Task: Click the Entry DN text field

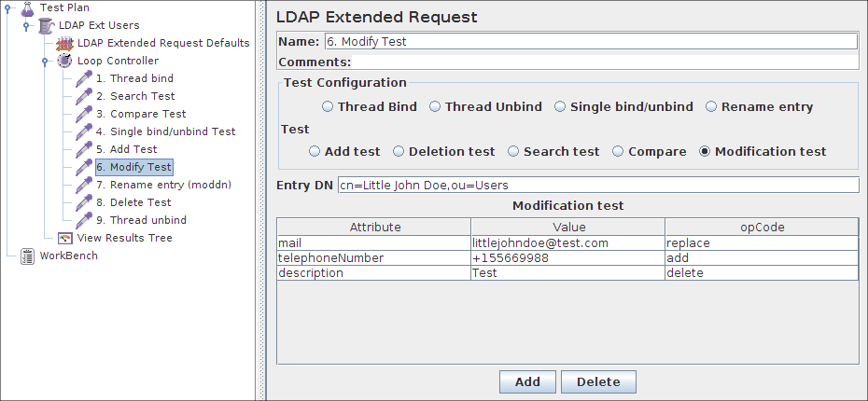Action: tap(597, 185)
